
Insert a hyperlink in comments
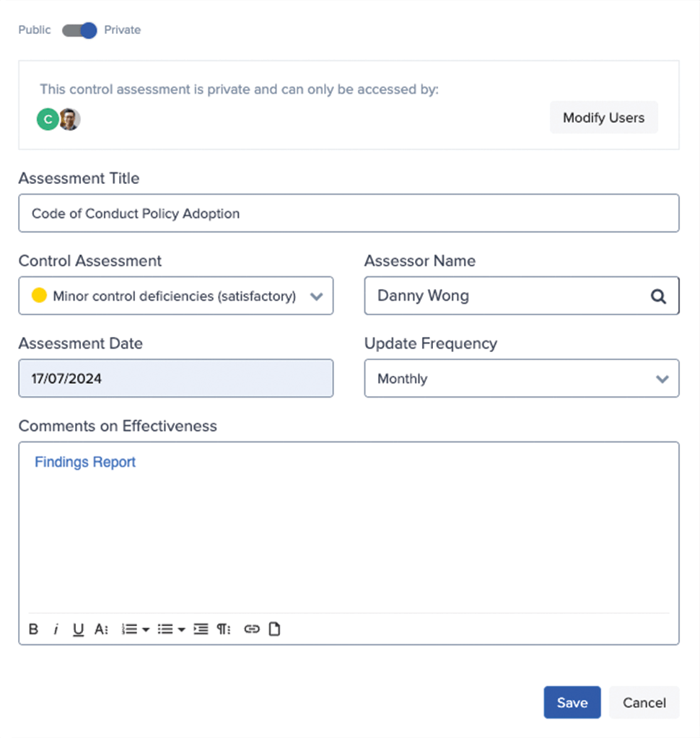[x=252, y=629]
